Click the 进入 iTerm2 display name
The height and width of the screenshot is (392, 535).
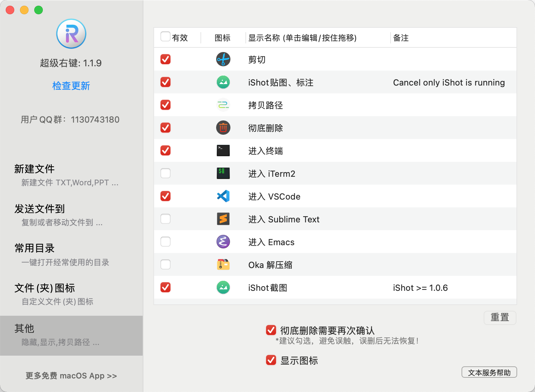(x=272, y=174)
